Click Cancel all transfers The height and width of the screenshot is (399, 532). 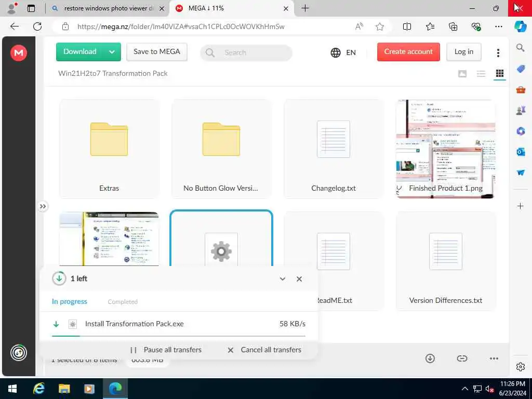pos(264,350)
